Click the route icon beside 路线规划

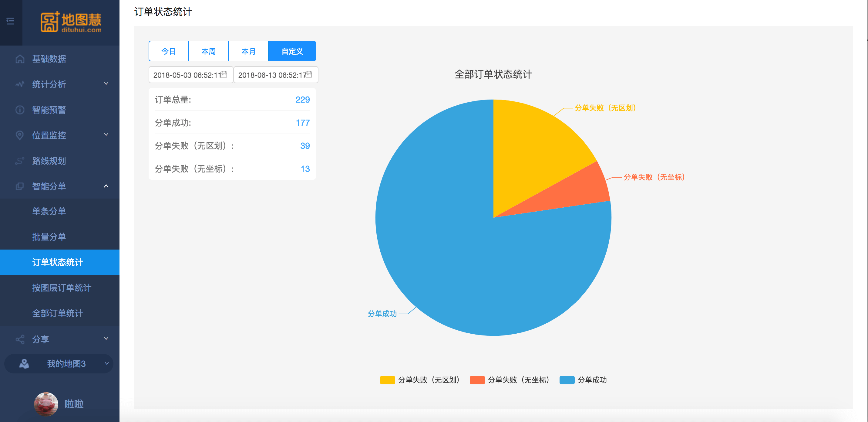pos(20,161)
